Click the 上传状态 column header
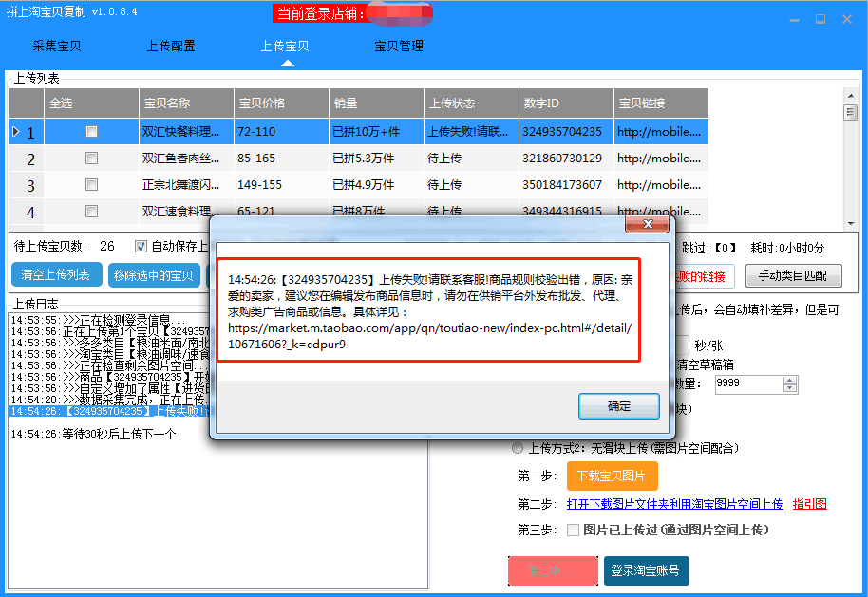This screenshot has height=597, width=868. pos(471,103)
